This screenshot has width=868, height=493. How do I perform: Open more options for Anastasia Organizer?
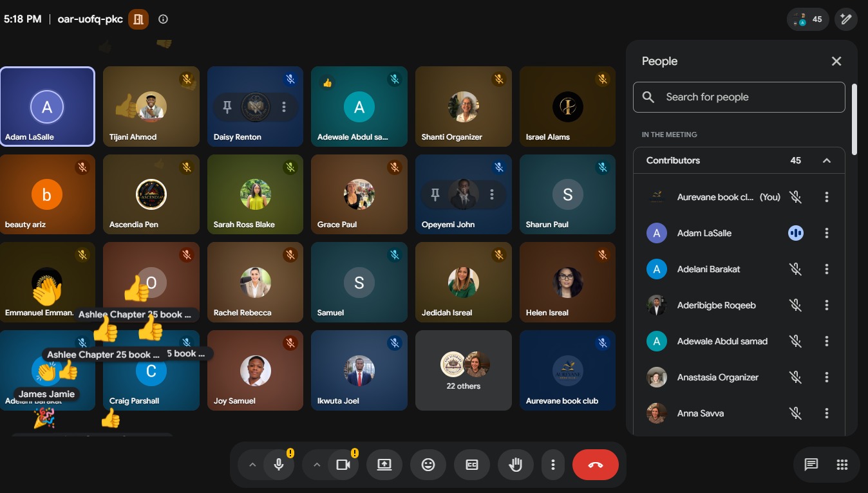tap(827, 377)
